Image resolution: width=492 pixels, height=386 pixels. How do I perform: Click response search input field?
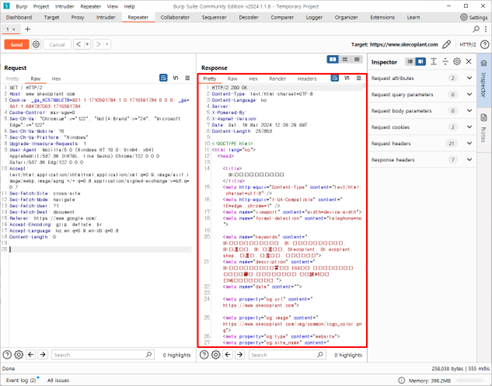point(287,355)
